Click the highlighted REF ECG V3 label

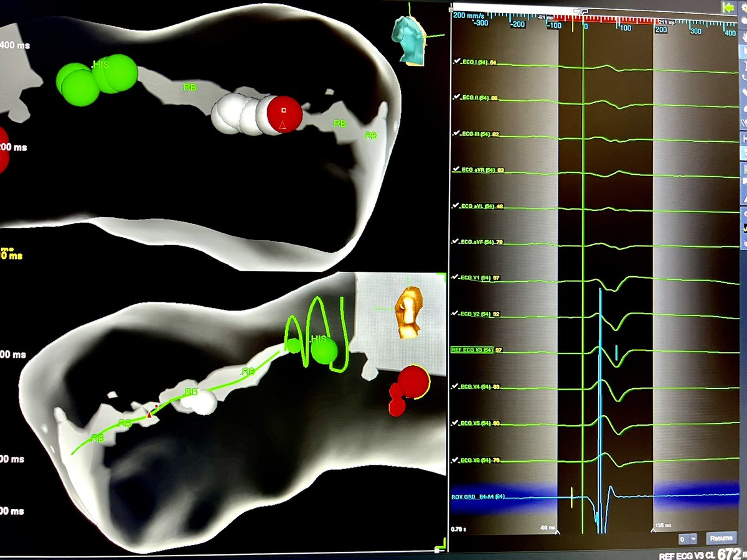point(471,350)
